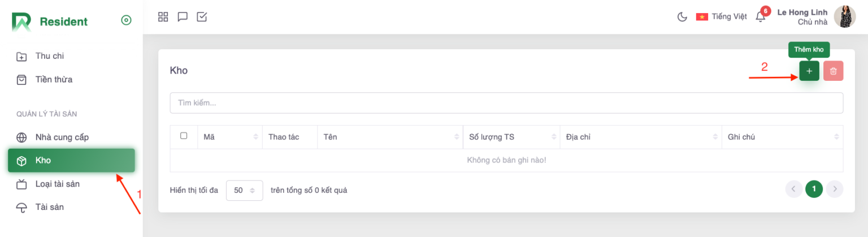868x237 pixels.
Task: Open the rows-per-page 50 dropdown
Action: [244, 191]
